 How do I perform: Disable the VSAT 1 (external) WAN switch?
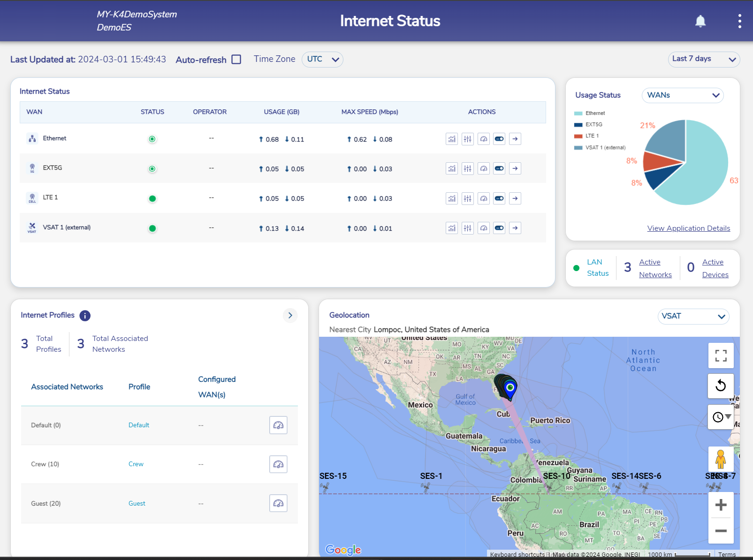point(499,228)
